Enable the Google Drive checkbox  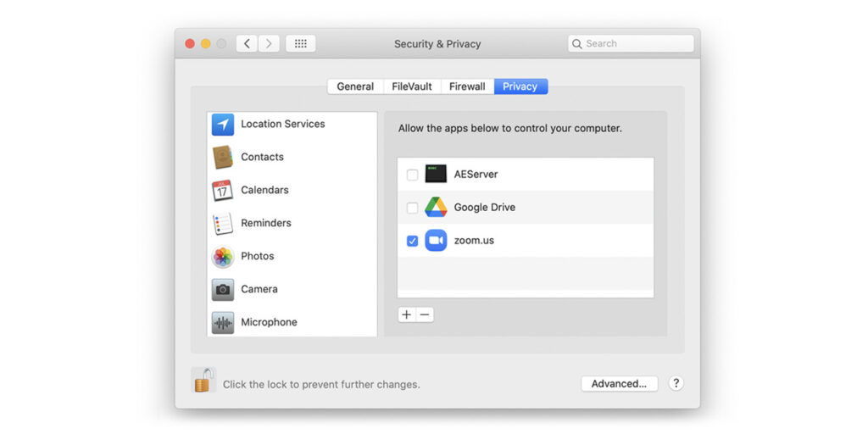click(x=413, y=209)
